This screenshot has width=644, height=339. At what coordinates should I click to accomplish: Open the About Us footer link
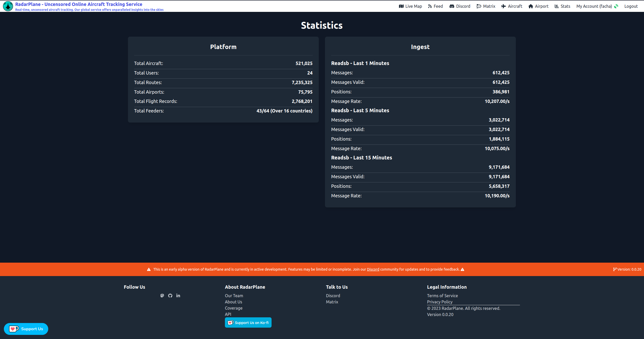click(x=233, y=302)
